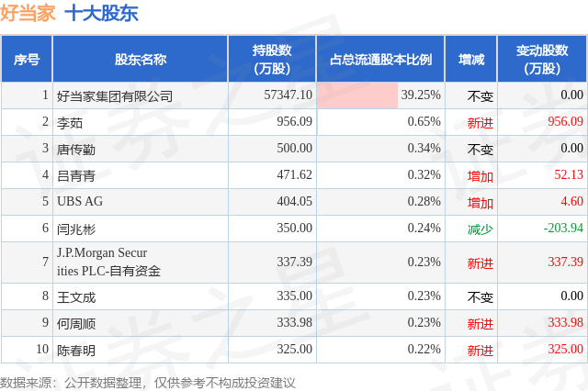The image size is (588, 391).
Task: Click the shareholder name 唐传勤
Action: coord(76,149)
